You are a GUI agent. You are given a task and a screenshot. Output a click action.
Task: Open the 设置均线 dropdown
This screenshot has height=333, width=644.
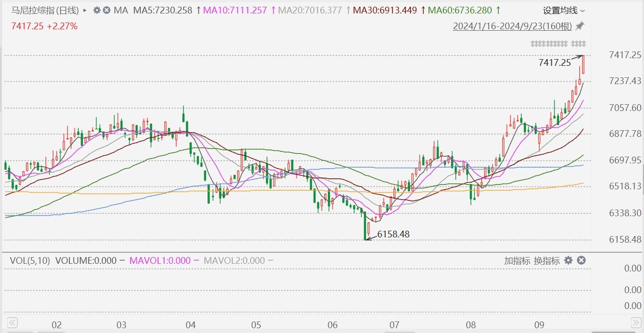[564, 11]
